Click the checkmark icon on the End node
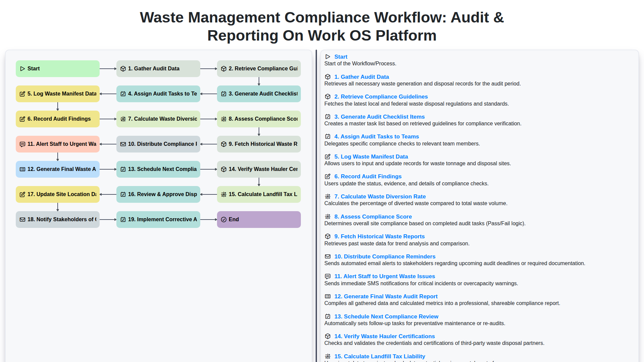Screen dimensions: 644x362 pos(224,220)
